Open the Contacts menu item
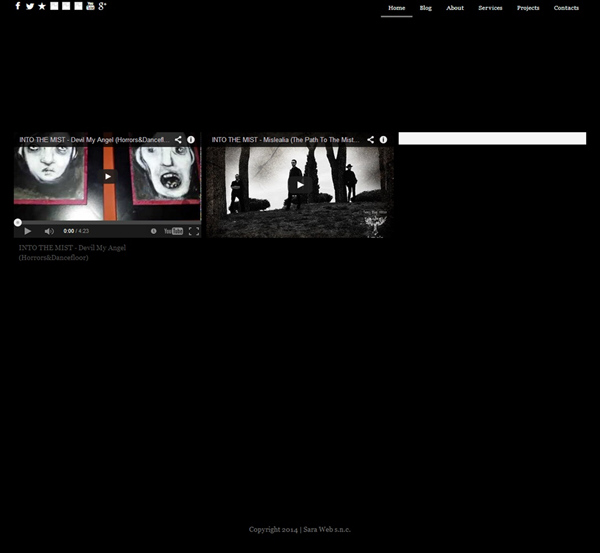This screenshot has width=600, height=553. (x=566, y=8)
